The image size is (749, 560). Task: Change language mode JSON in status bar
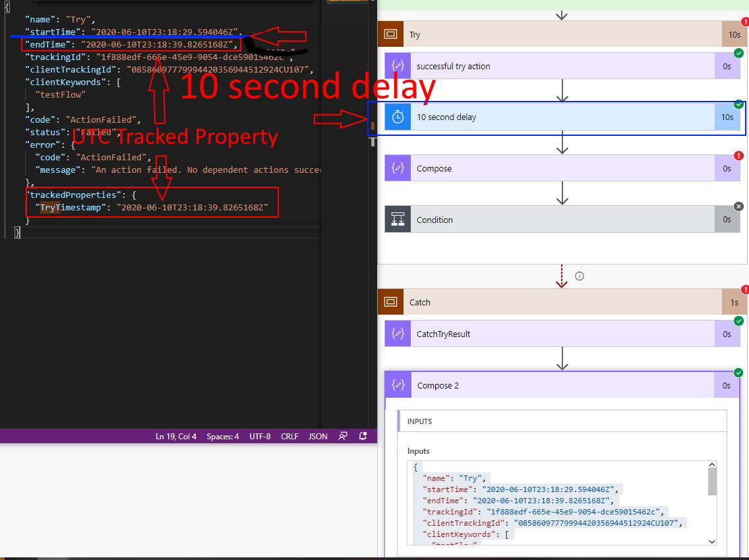(x=318, y=436)
